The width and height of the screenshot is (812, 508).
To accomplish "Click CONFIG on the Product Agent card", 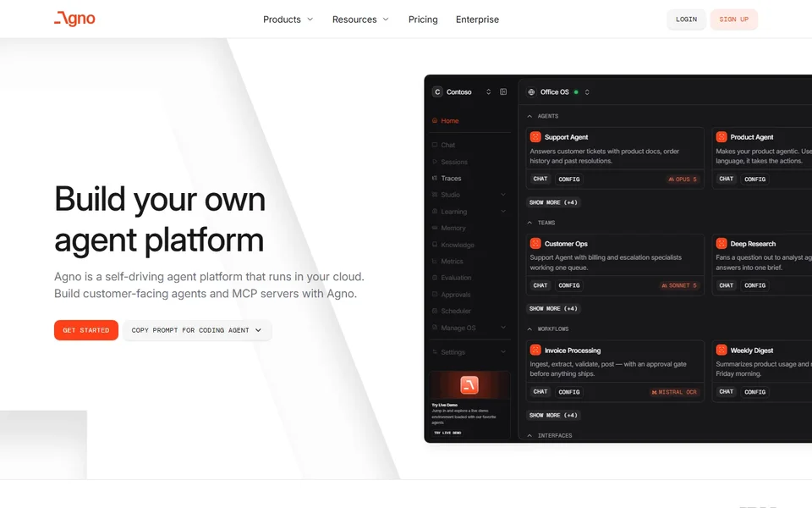I will [755, 179].
